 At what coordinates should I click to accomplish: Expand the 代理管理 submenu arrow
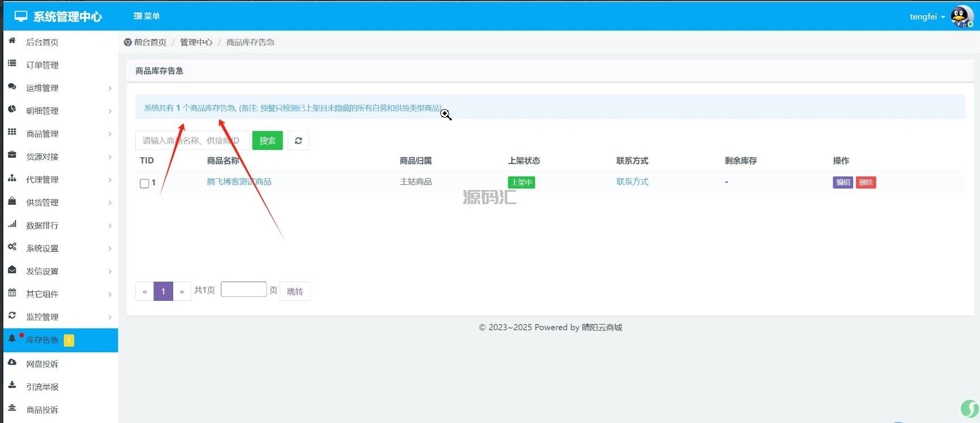click(x=110, y=180)
